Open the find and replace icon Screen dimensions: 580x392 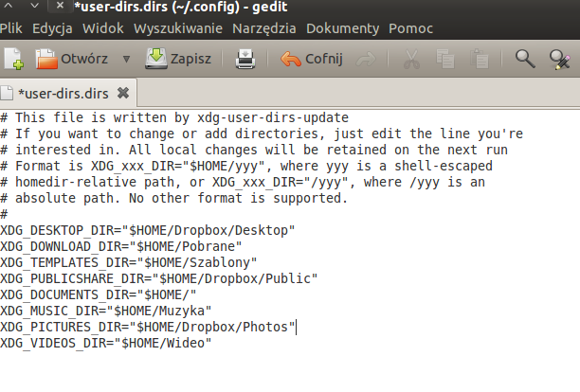560,60
